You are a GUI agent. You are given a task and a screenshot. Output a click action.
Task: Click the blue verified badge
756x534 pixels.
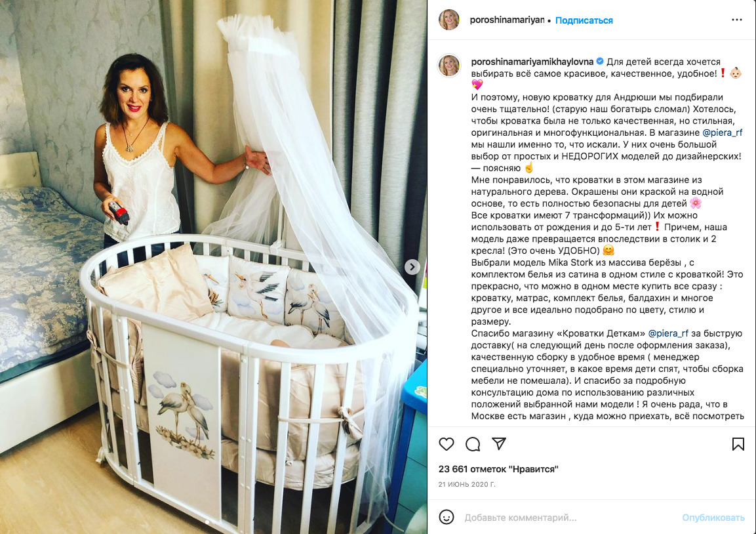[x=600, y=61]
